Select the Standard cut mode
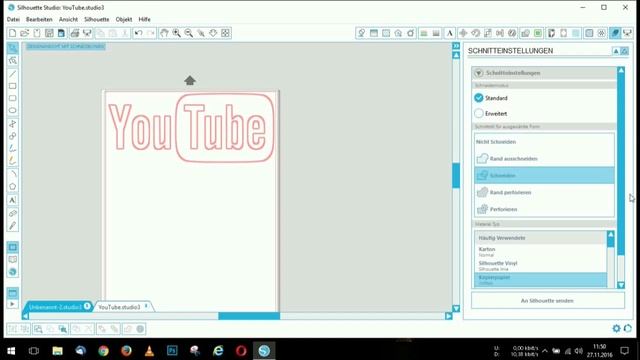This screenshot has width=640, height=360. coord(479,98)
